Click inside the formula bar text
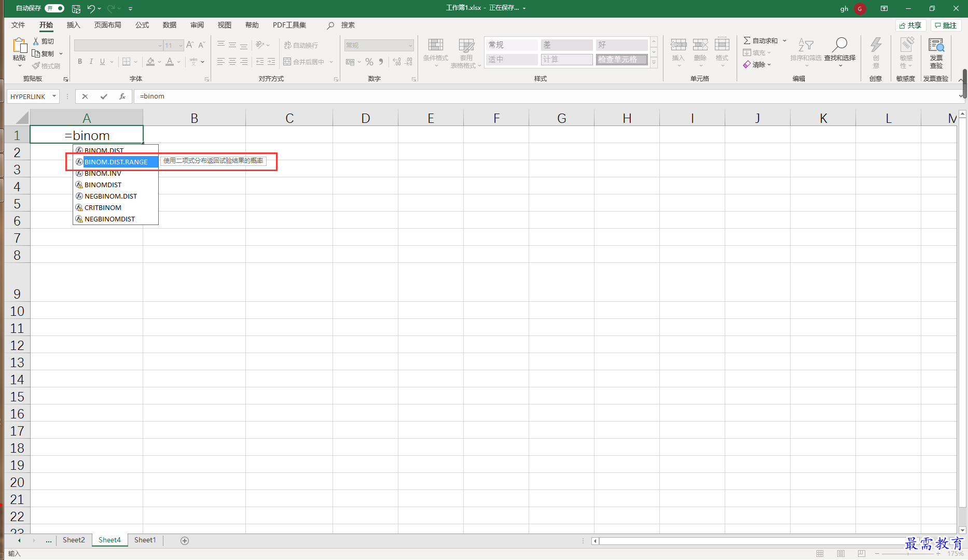968x560 pixels. click(x=152, y=96)
